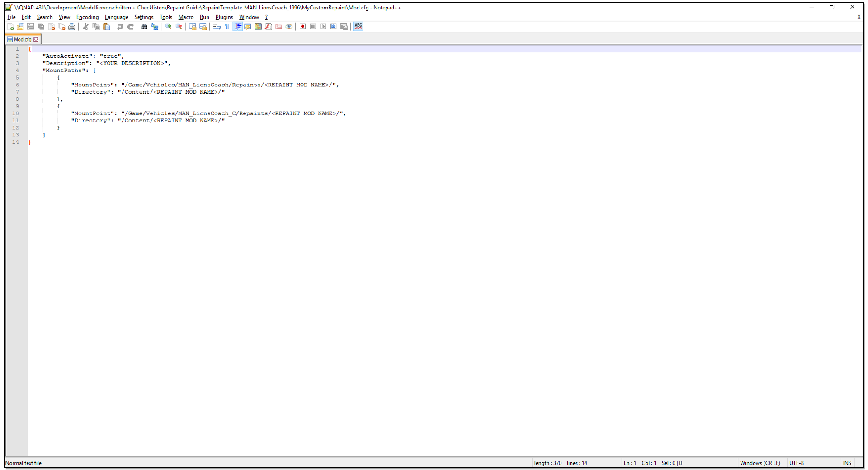Viewport: 868px width, 470px height.
Task: Toggle the Function List panel
Action: [x=269, y=27]
